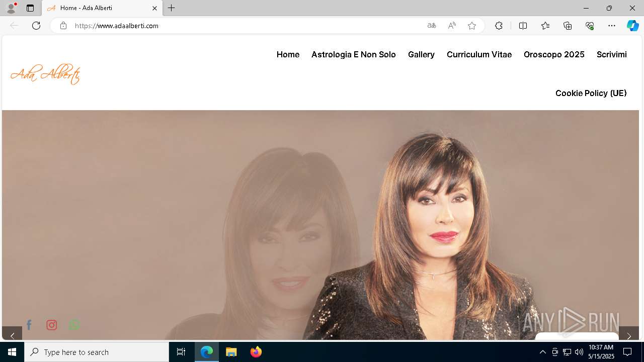View site information lock icon
Screen dimensions: 644x362
pos(63,26)
